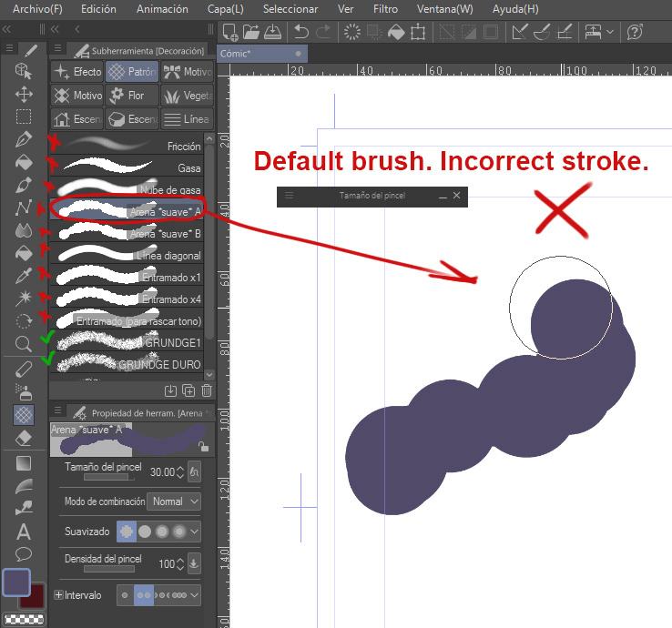Select the Decoration tool in toolbox
The height and width of the screenshot is (628, 672).
point(24,415)
